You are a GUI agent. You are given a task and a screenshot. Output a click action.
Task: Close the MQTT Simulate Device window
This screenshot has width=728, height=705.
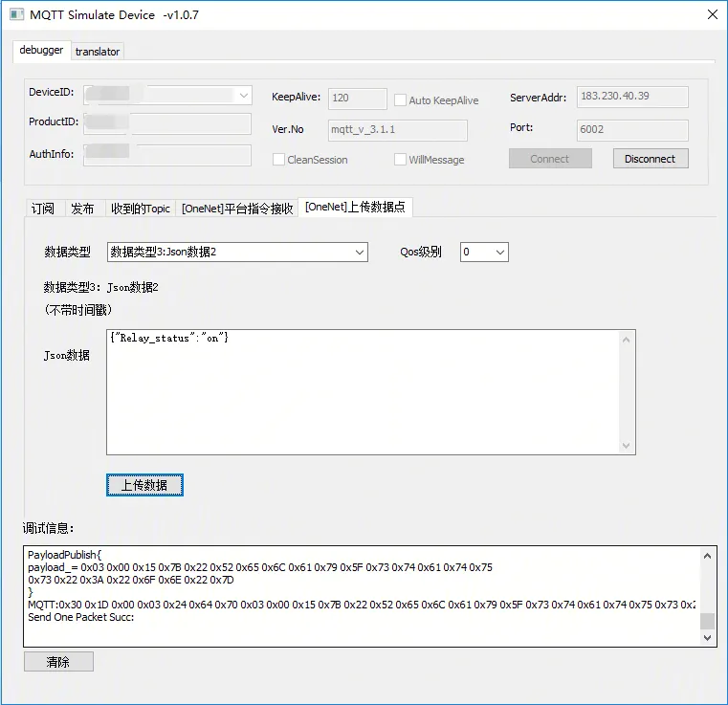coord(711,15)
